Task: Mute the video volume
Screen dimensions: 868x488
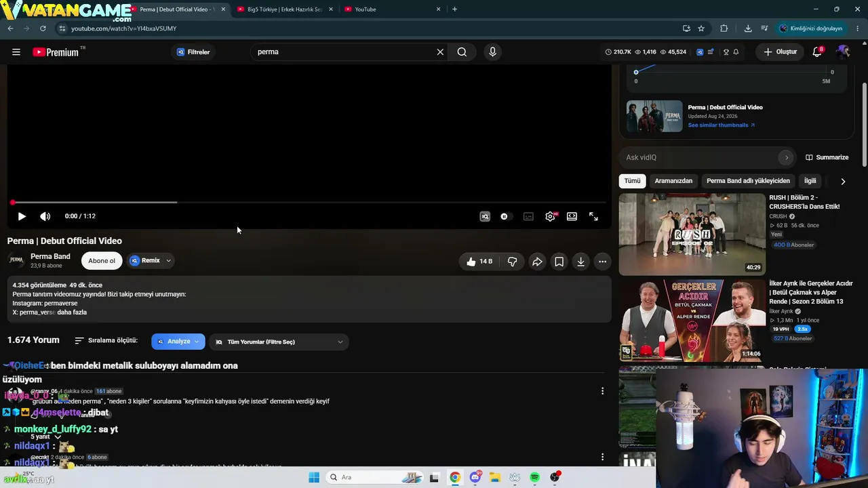Action: pos(45,216)
